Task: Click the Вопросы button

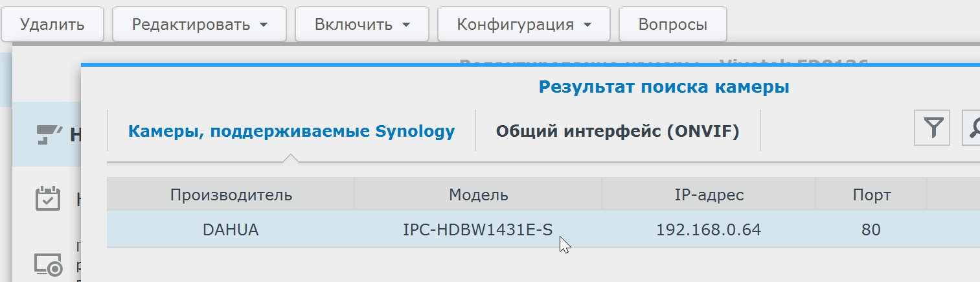Action: (672, 25)
